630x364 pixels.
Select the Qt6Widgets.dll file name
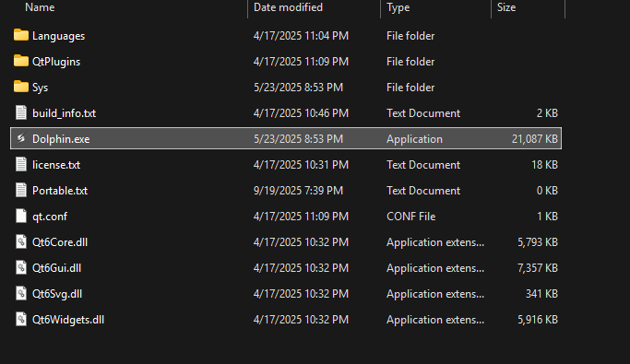[68, 320]
